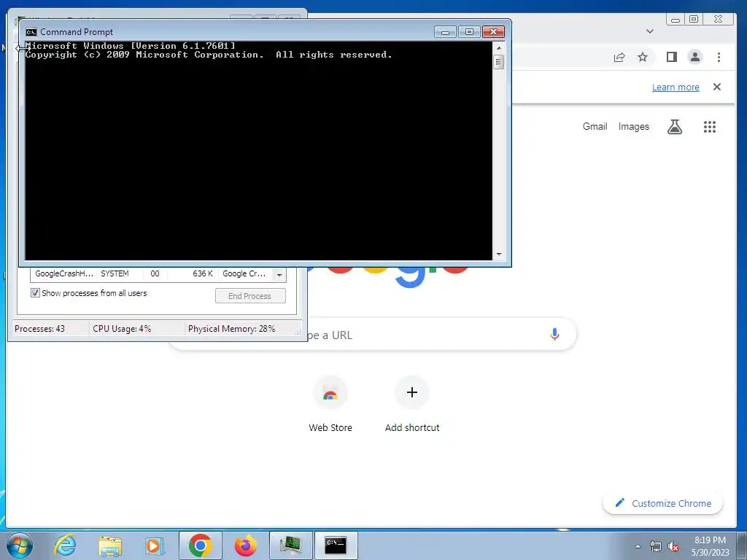
Task: Launch Firefox from the taskbar
Action: tap(246, 545)
